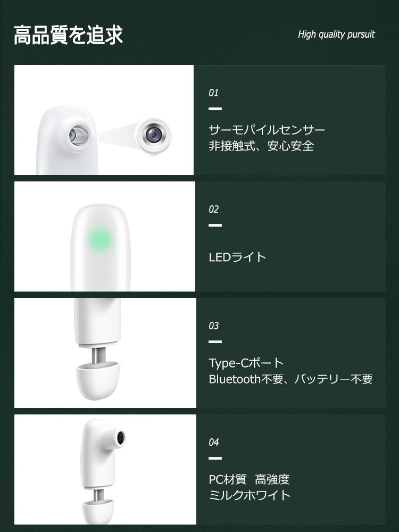Image resolution: width=399 pixels, height=532 pixels.
Task: Click the green LED light product image
Action: [104, 236]
